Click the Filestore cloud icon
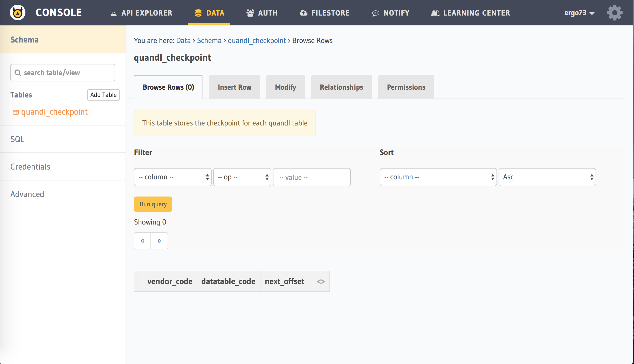This screenshot has width=634, height=364. (x=304, y=13)
